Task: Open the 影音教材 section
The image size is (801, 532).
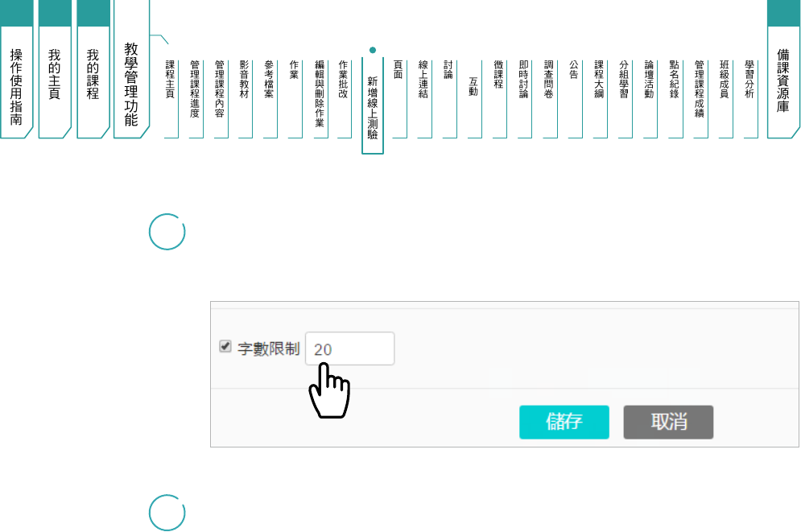Action: [x=244, y=79]
